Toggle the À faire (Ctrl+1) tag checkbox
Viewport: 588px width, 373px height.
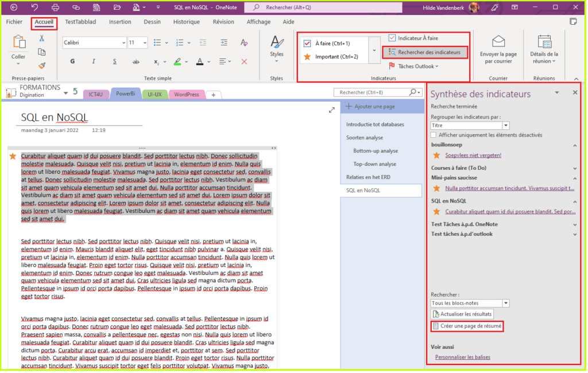[307, 43]
